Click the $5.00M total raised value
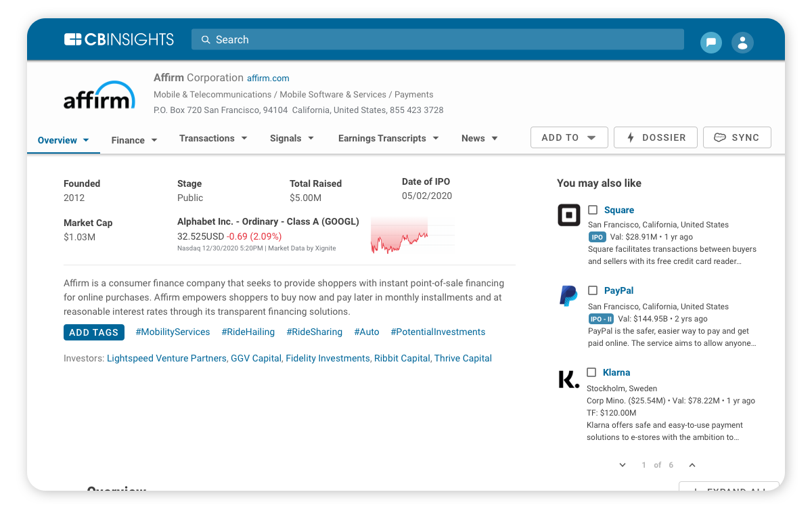 (306, 198)
